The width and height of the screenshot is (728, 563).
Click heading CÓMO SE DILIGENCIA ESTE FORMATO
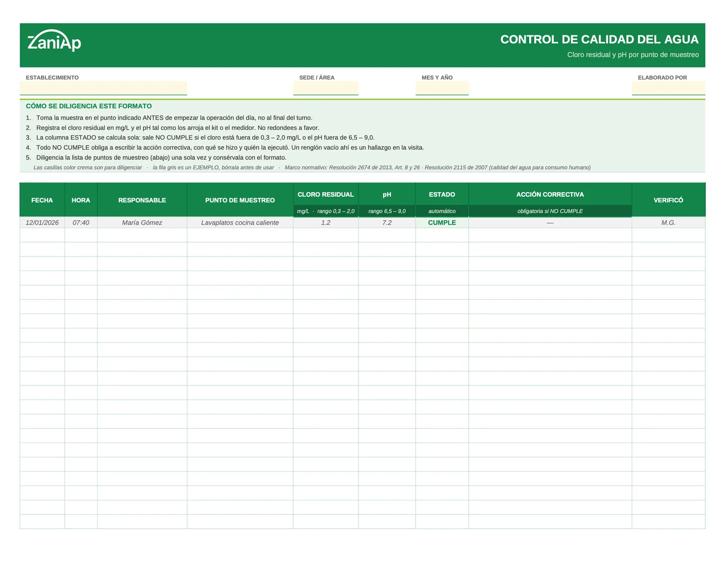89,106
